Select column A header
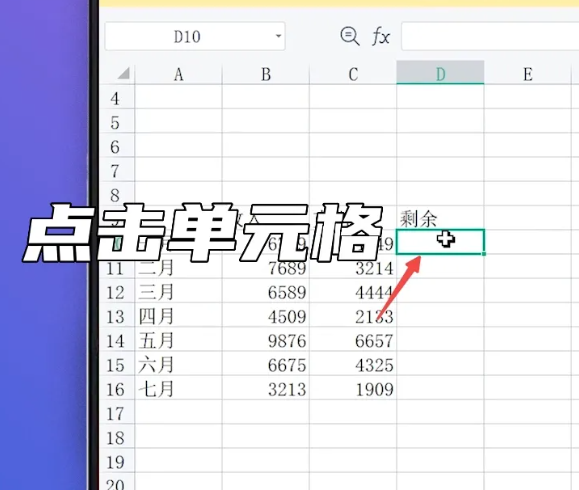Image resolution: width=579 pixels, height=490 pixels. (179, 74)
